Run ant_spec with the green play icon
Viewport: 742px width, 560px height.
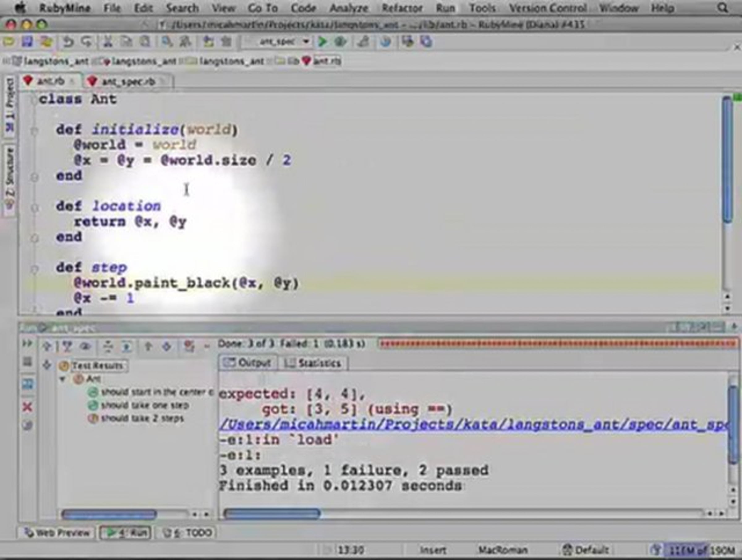[322, 42]
